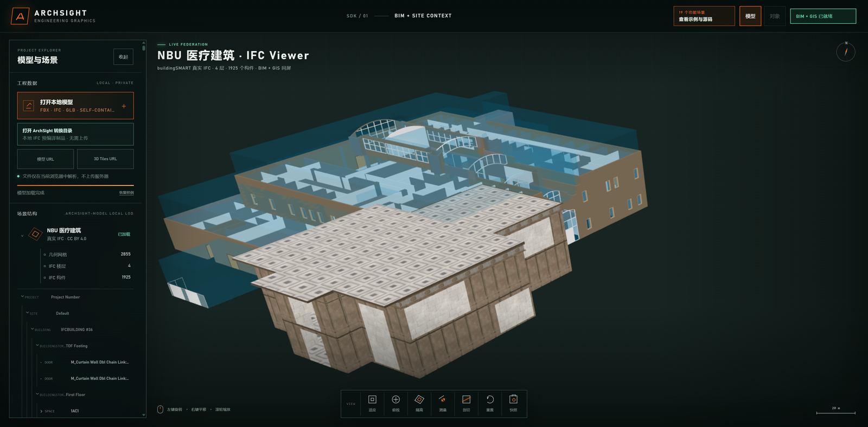The width and height of the screenshot is (868, 427).
Task: Click the 20 m scale bar
Action: [836, 411]
